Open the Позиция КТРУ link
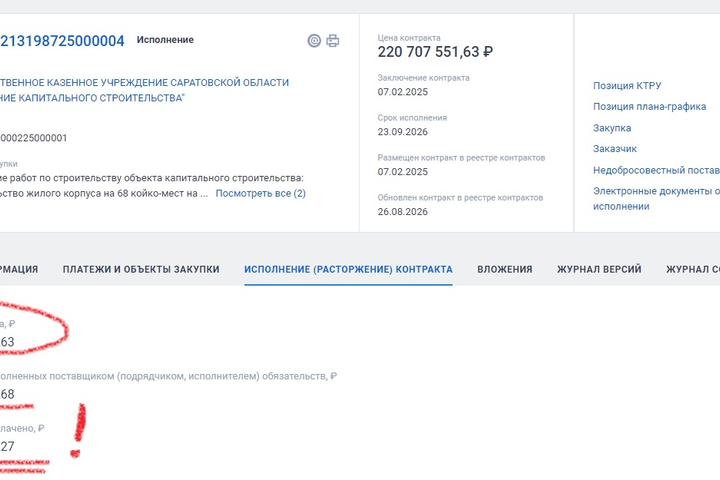 (627, 85)
